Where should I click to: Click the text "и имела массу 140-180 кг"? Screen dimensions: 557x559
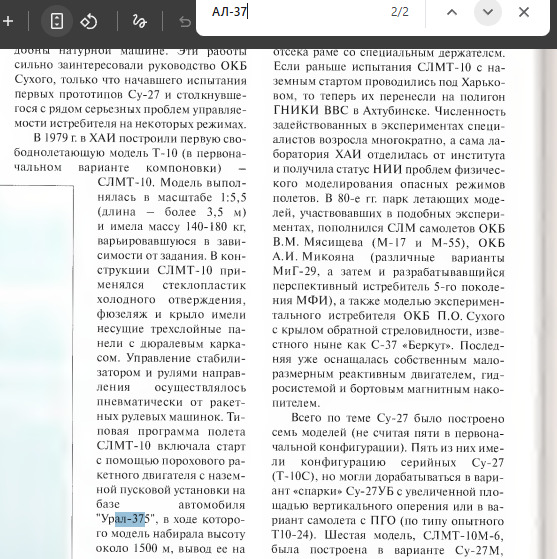click(171, 226)
